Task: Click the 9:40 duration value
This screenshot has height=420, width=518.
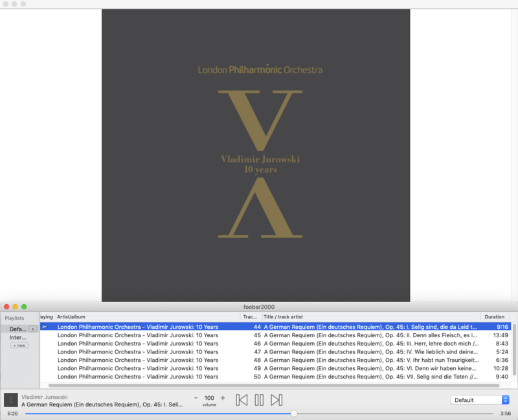Action: tap(502, 377)
